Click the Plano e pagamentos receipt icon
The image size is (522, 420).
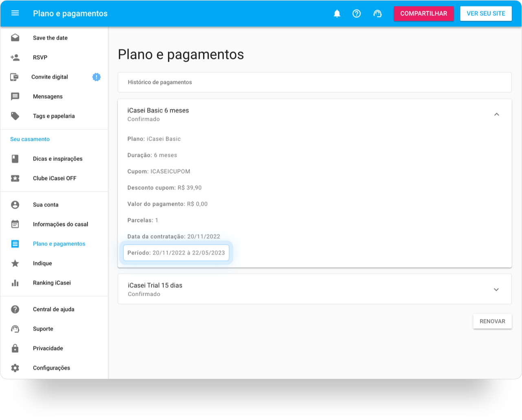(x=15, y=244)
